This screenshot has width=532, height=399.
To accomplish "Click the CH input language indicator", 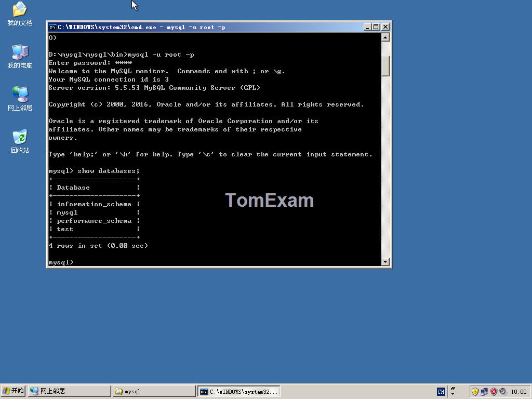I will click(x=441, y=392).
